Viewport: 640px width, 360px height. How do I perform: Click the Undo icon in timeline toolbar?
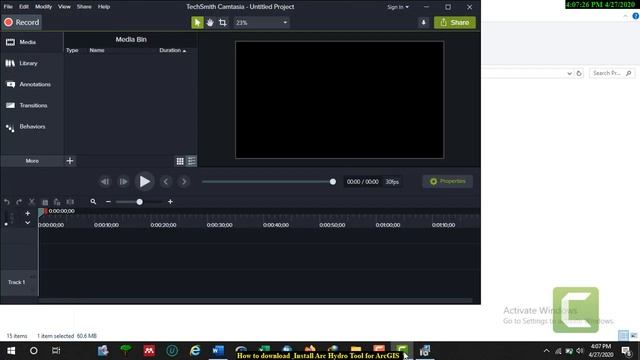click(7, 202)
